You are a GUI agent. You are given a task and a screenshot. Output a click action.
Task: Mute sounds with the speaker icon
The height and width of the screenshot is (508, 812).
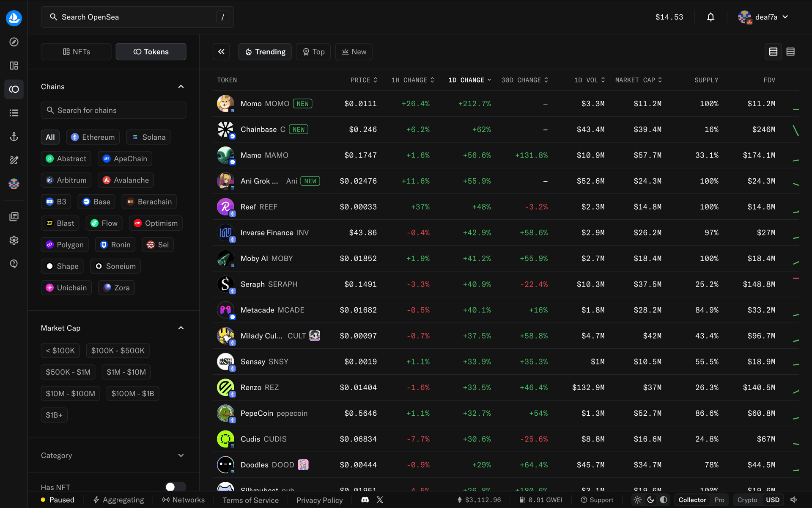(x=794, y=500)
